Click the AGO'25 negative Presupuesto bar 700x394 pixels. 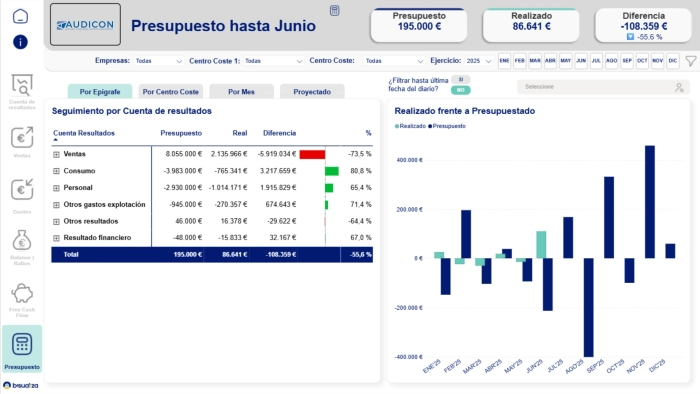click(589, 307)
